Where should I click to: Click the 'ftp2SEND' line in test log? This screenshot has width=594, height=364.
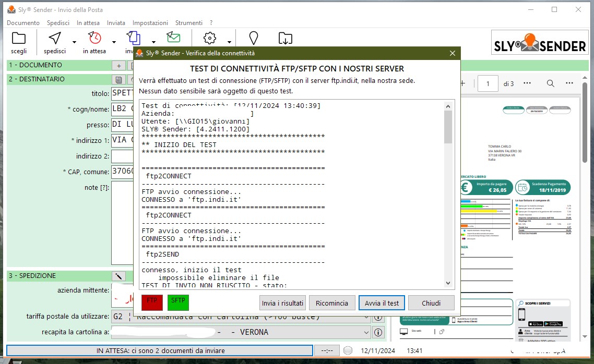(162, 254)
